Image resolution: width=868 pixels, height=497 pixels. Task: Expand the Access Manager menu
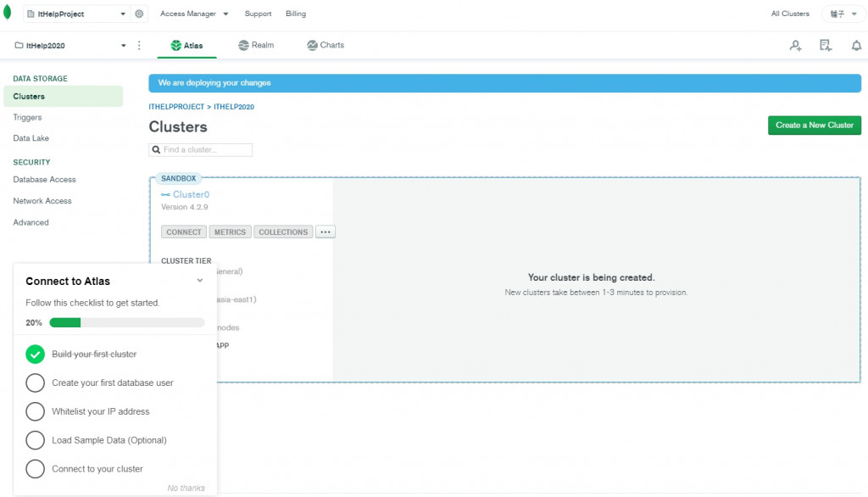click(194, 14)
